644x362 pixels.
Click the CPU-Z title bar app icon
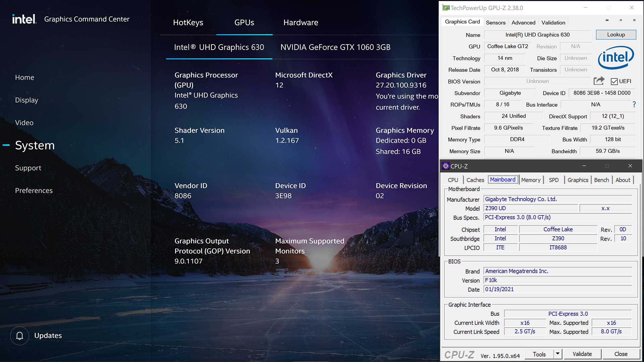[446, 166]
